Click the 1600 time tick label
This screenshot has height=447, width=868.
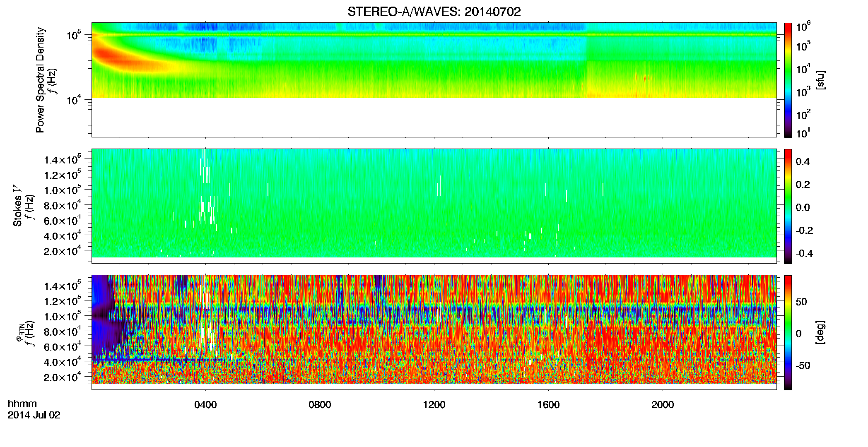(548, 405)
